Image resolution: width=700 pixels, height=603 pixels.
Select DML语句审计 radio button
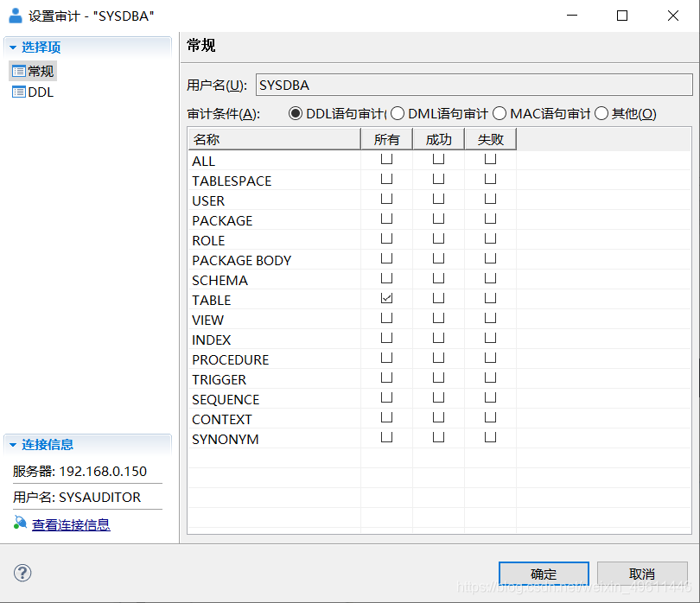pyautogui.click(x=398, y=113)
